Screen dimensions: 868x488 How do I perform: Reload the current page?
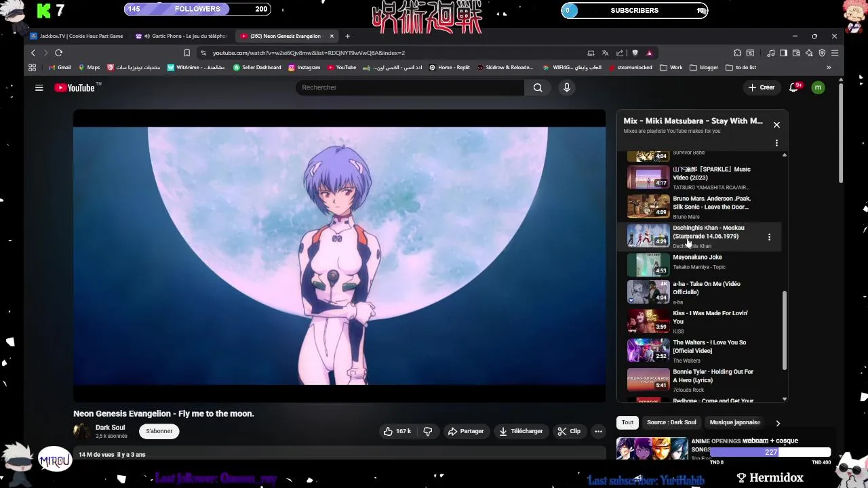tap(59, 53)
